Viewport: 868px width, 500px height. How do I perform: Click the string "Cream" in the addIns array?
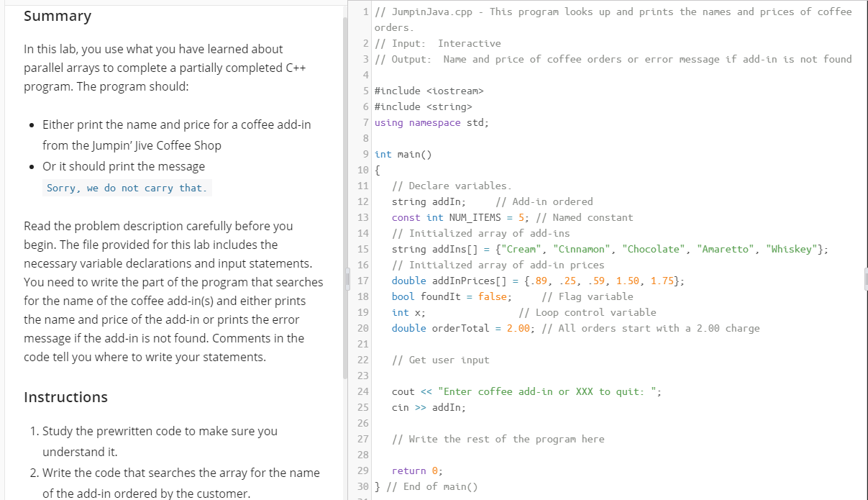[x=520, y=249]
